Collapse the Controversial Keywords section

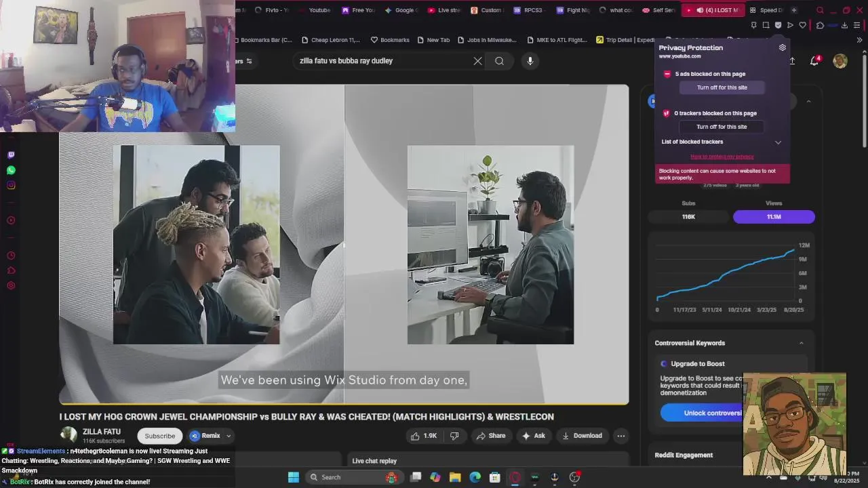[x=801, y=343]
